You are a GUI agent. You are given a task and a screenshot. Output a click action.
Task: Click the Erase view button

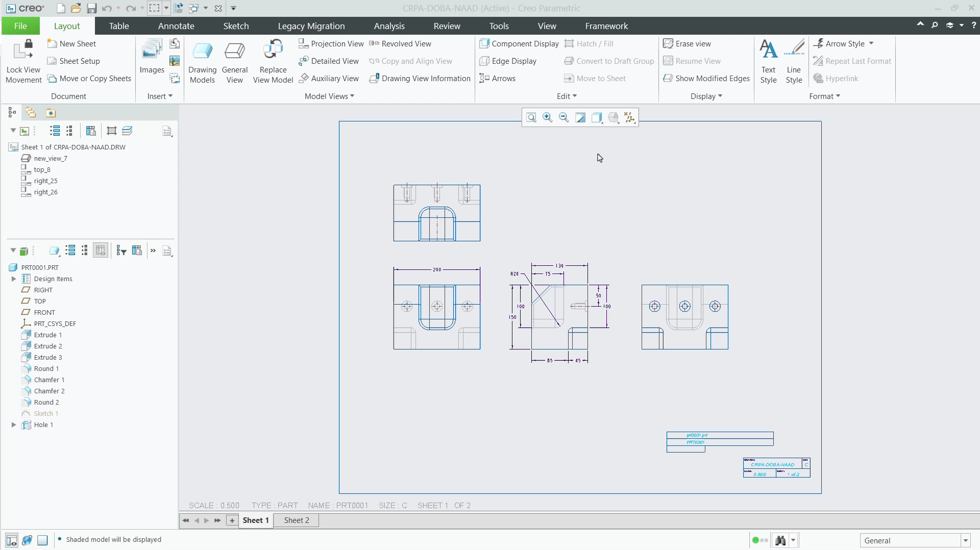[687, 43]
